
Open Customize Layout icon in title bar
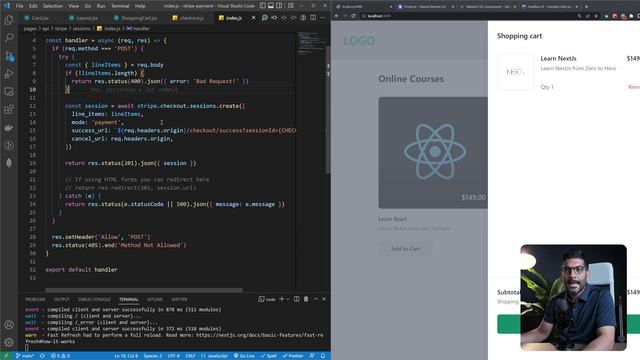pyautogui.click(x=291, y=6)
